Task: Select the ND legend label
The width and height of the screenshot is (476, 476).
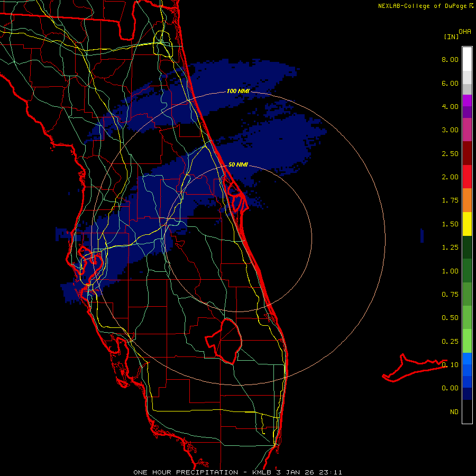Action: coord(454,412)
